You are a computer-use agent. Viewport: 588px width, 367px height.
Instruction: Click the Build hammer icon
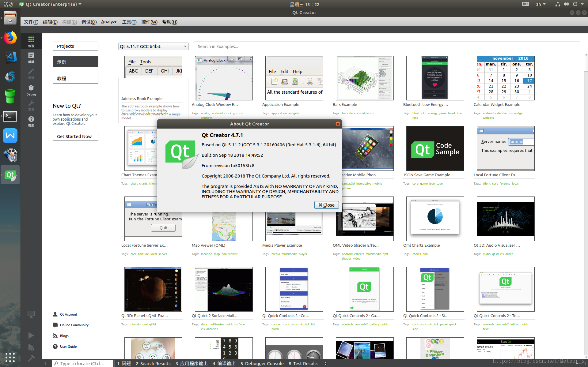[x=31, y=358]
